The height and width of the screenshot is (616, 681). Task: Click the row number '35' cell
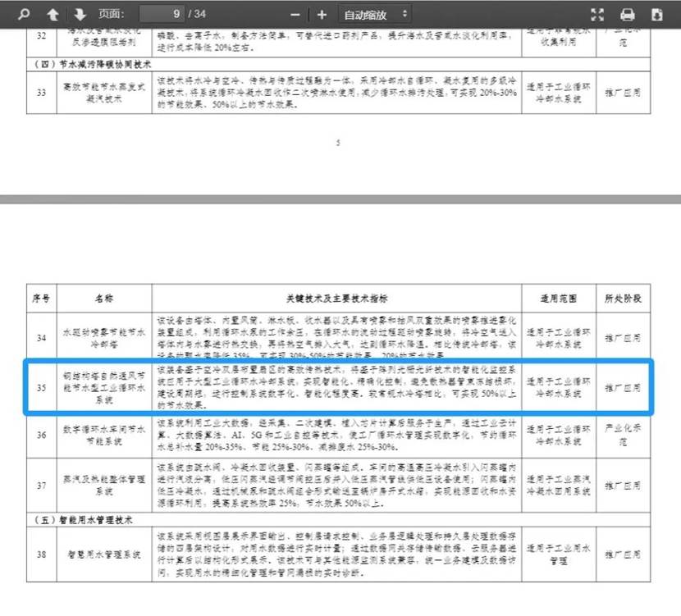pos(41,387)
